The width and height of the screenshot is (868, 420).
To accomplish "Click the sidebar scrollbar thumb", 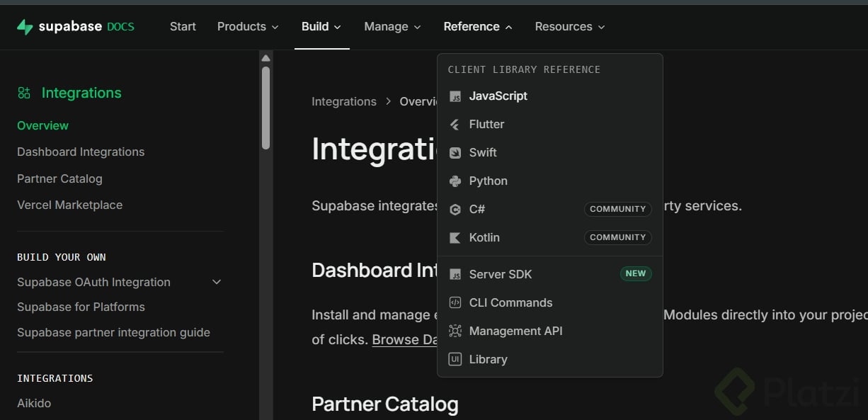I will (266, 108).
